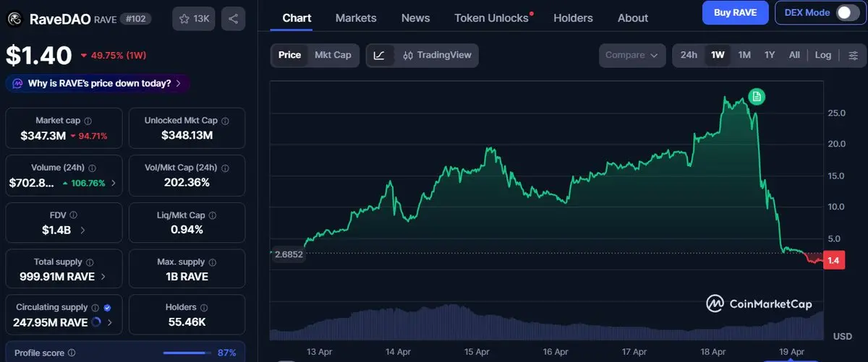Expand 'Why is RAVE's price down today?'
The width and height of the screenshot is (868, 362).
click(x=97, y=84)
